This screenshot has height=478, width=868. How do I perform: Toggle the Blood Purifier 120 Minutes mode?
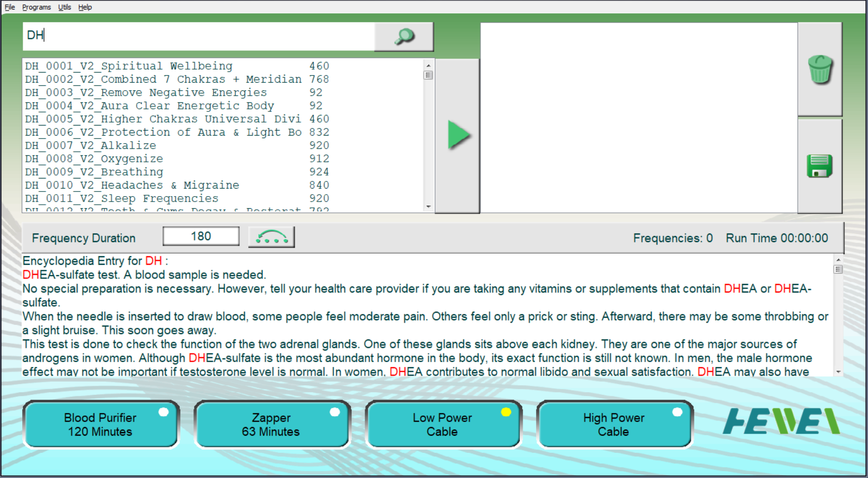click(101, 425)
